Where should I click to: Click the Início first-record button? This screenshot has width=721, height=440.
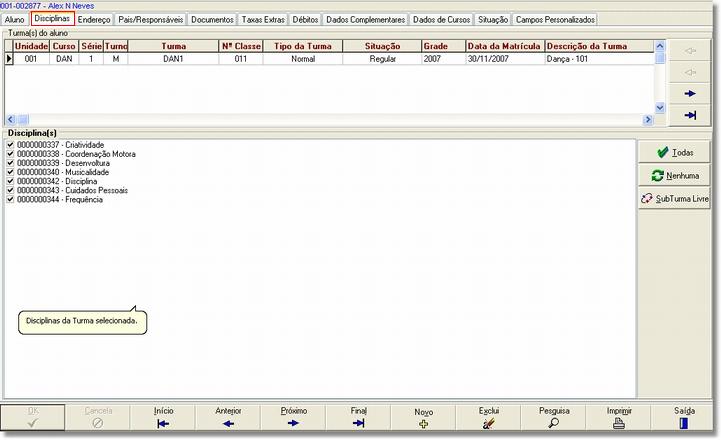pos(163,417)
